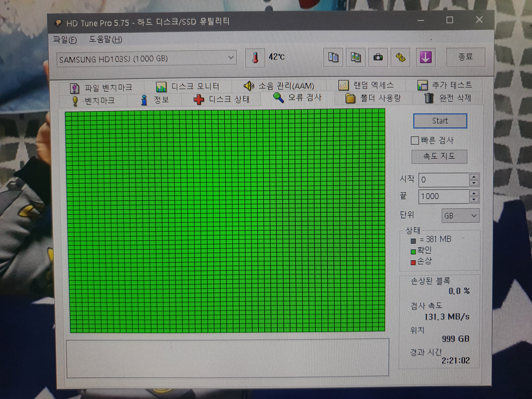Viewport: 532px width, 399px height.
Task: Open the 추가 테스트 tab
Action: [x=445, y=85]
